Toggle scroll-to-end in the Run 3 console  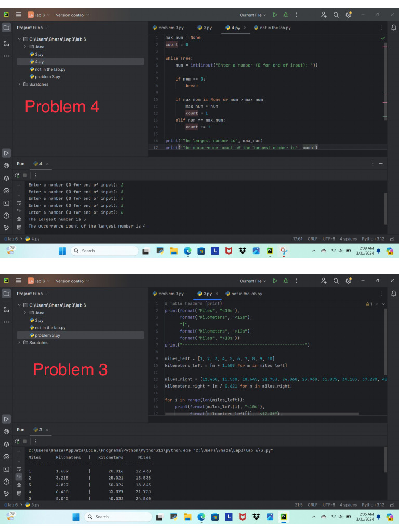19,476
